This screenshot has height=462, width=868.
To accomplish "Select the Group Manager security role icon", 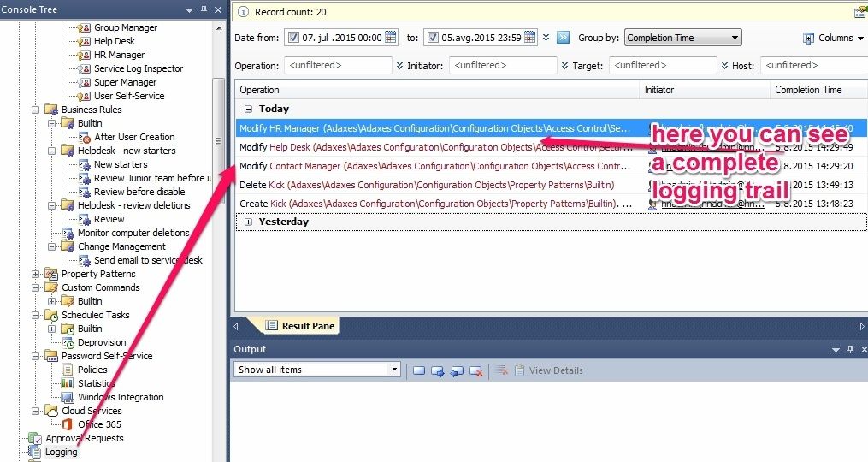I will (84, 27).
